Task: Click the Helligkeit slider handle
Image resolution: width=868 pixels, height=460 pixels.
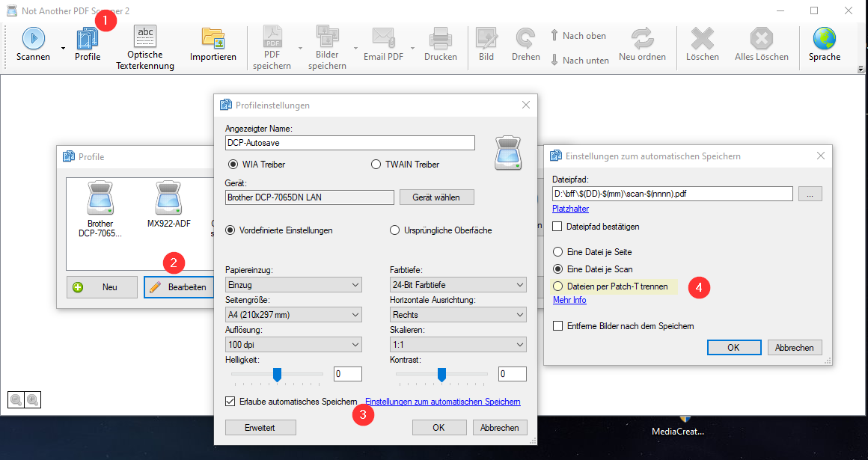Action: (x=278, y=375)
